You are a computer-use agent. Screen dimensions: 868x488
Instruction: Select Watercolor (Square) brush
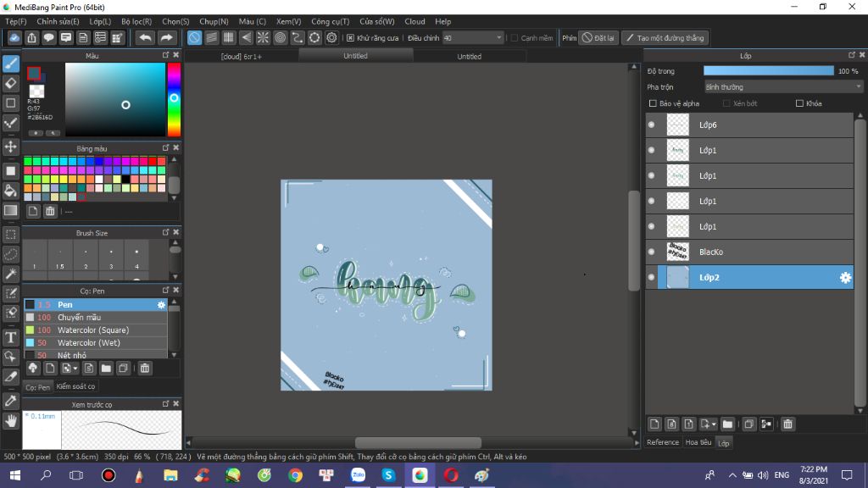point(95,330)
